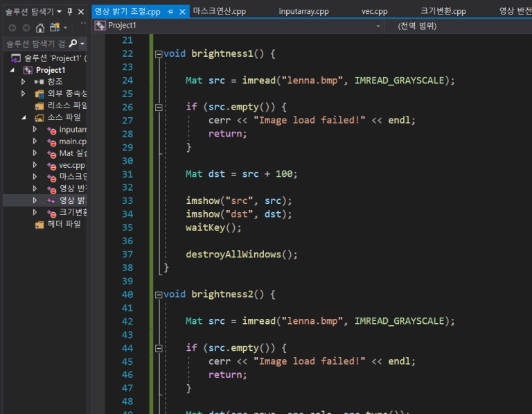The image size is (532, 414).
Task: Click C++ file icon beside 영상 밝기 in tree
Action: (51, 200)
